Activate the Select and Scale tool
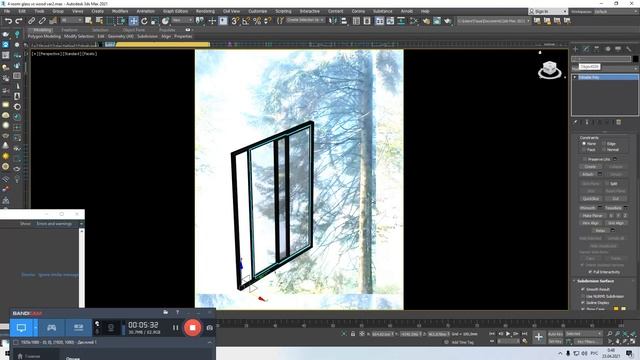 pyautogui.click(x=155, y=21)
